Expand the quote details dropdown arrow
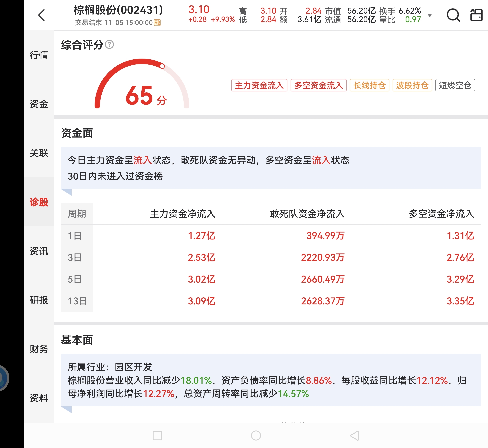The height and width of the screenshot is (448, 488). point(430,16)
